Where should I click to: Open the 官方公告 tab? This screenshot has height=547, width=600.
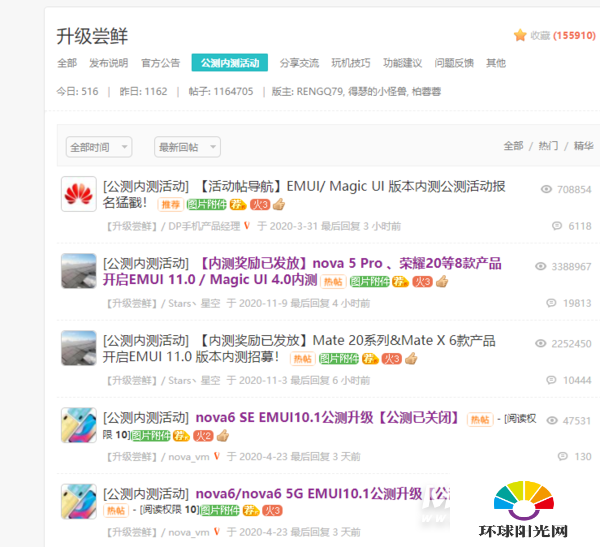pos(160,63)
